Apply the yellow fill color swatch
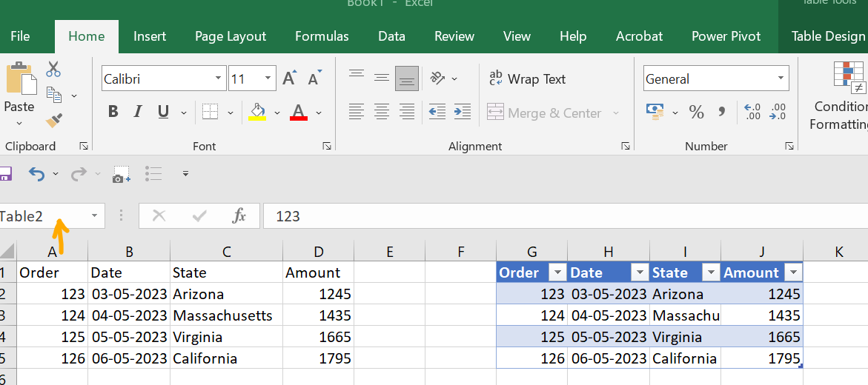Image resolution: width=868 pixels, height=385 pixels. [257, 113]
